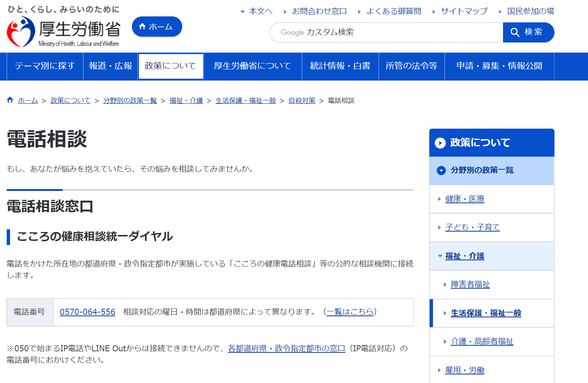Open the 報道・広報 navigation menu

tap(111, 66)
